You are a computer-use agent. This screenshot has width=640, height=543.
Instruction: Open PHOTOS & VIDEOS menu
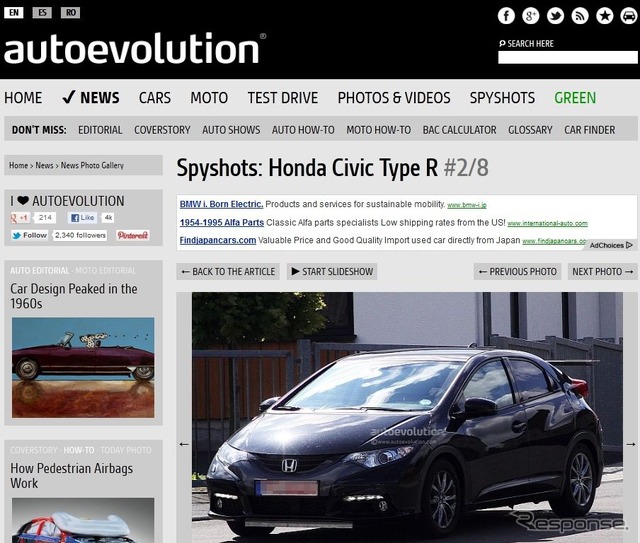pos(394,98)
